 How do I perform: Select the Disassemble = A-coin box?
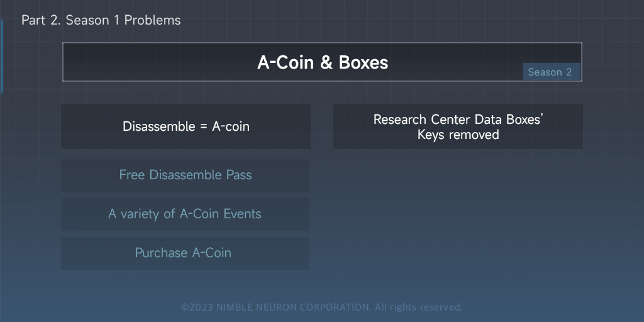186,126
